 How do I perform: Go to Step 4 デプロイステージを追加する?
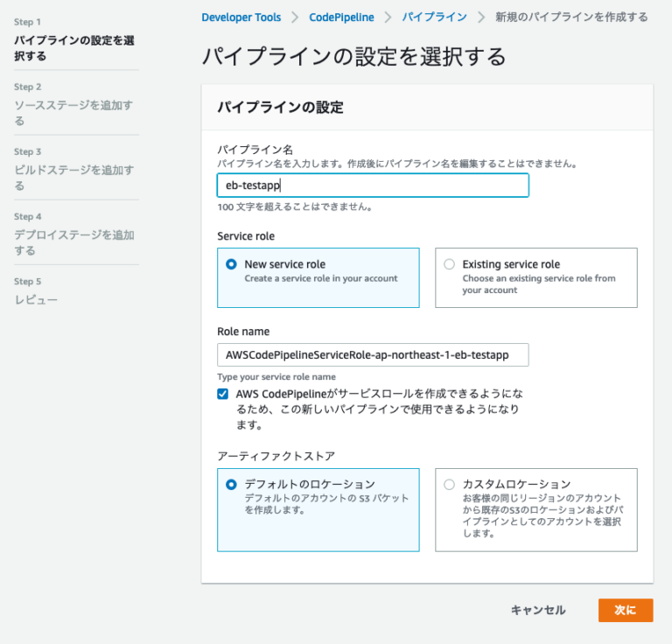(73, 242)
